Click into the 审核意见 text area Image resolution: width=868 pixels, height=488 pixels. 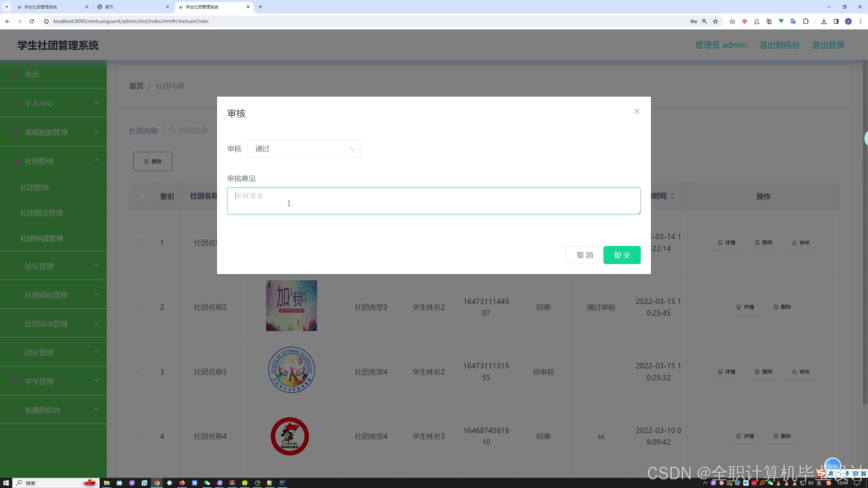point(433,201)
